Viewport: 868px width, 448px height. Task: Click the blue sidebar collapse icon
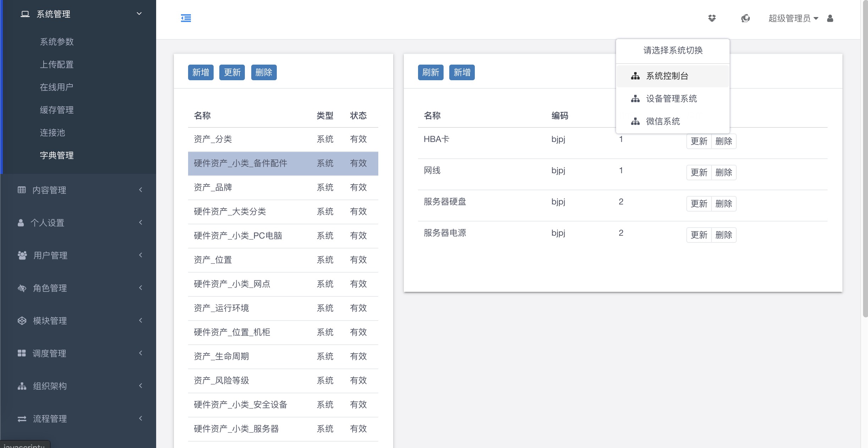186,18
